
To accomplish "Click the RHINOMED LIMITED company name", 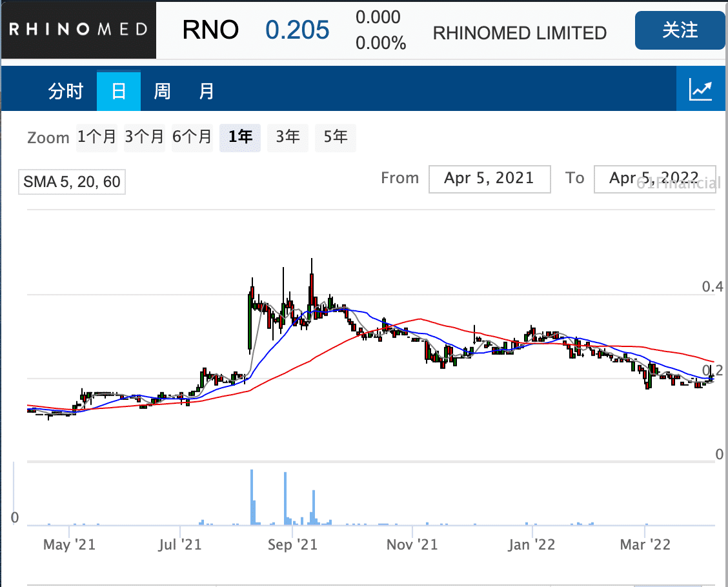I will (520, 33).
